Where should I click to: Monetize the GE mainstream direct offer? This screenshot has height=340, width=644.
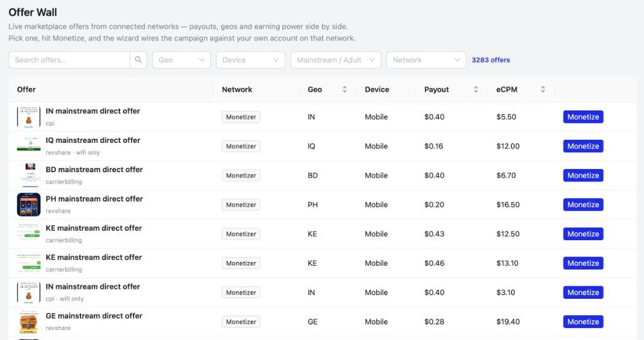583,321
